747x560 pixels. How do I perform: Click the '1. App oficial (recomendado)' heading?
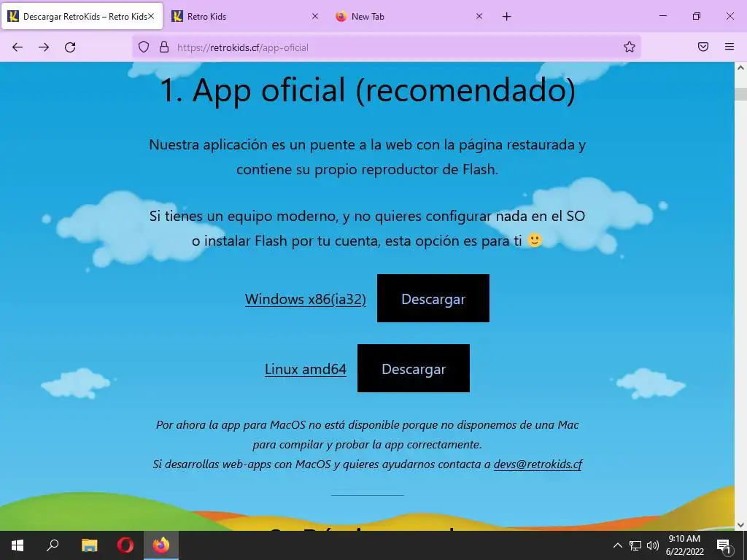[x=368, y=90]
